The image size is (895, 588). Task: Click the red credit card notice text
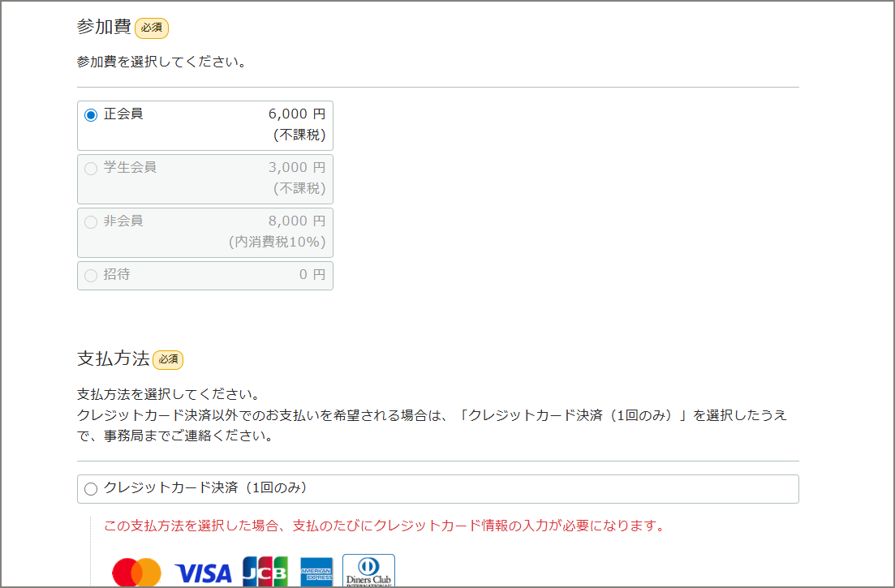[x=385, y=526]
